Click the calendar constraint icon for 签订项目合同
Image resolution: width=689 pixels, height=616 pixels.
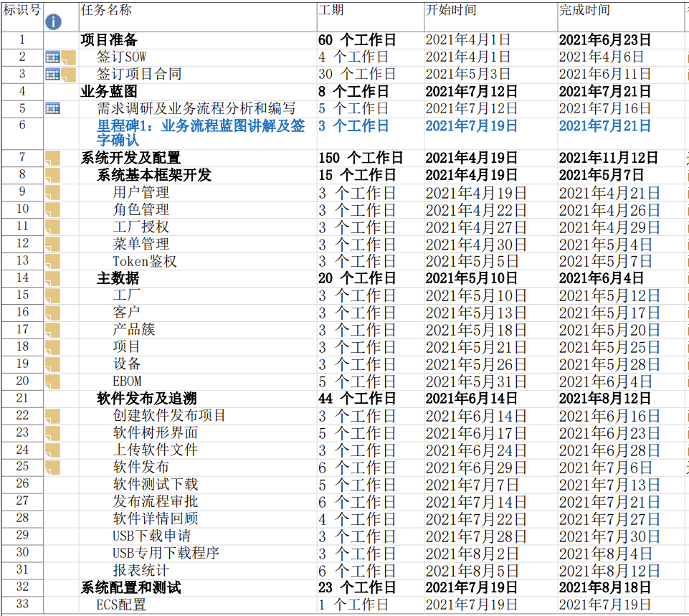[52, 75]
